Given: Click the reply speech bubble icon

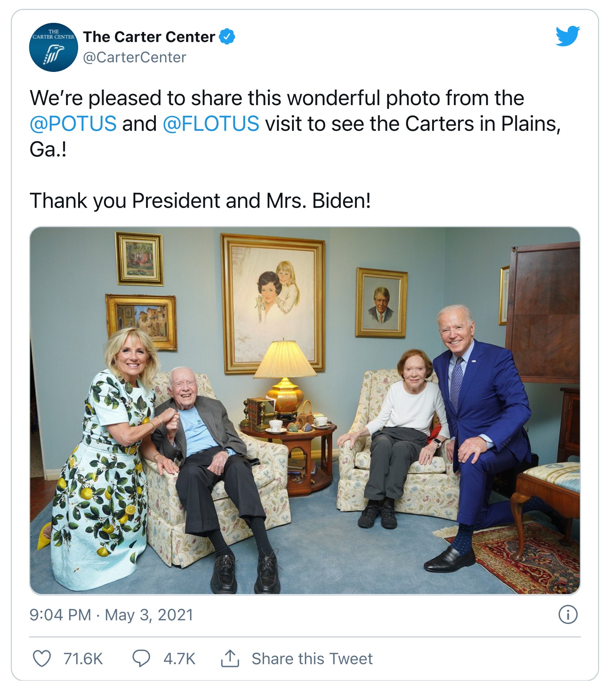Looking at the screenshot, I should click(141, 658).
